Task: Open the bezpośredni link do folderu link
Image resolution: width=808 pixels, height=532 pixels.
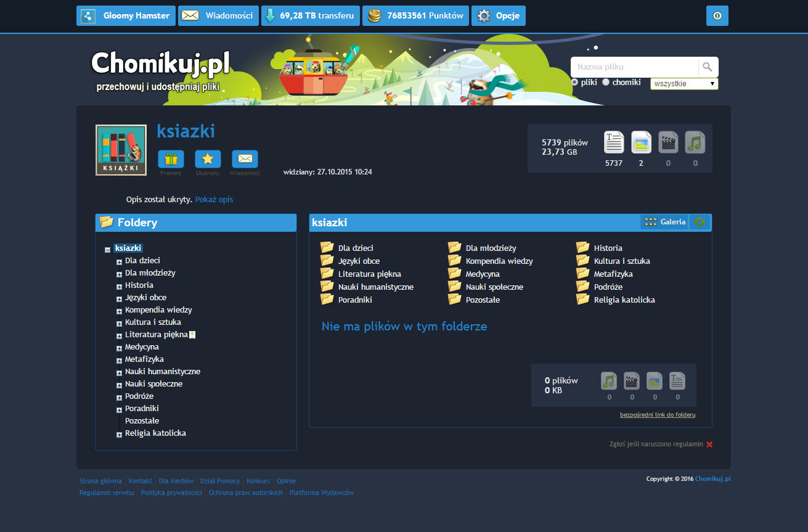Action: pyautogui.click(x=658, y=415)
